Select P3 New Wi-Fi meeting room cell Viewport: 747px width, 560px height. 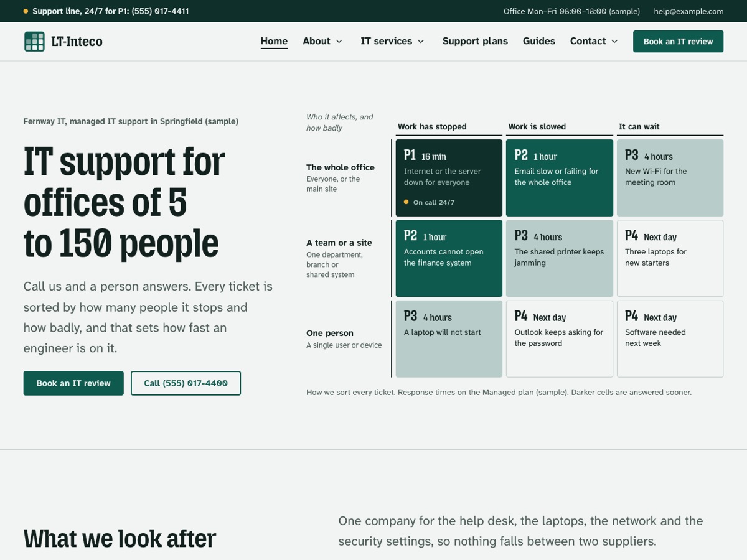[670, 178]
